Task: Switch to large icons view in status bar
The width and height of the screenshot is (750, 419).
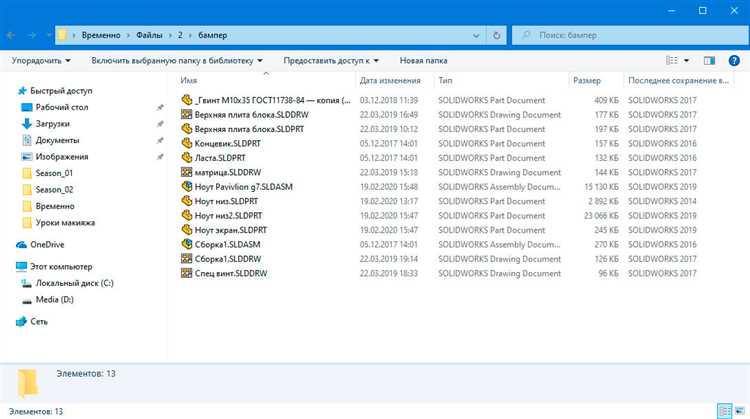Action: click(x=740, y=411)
